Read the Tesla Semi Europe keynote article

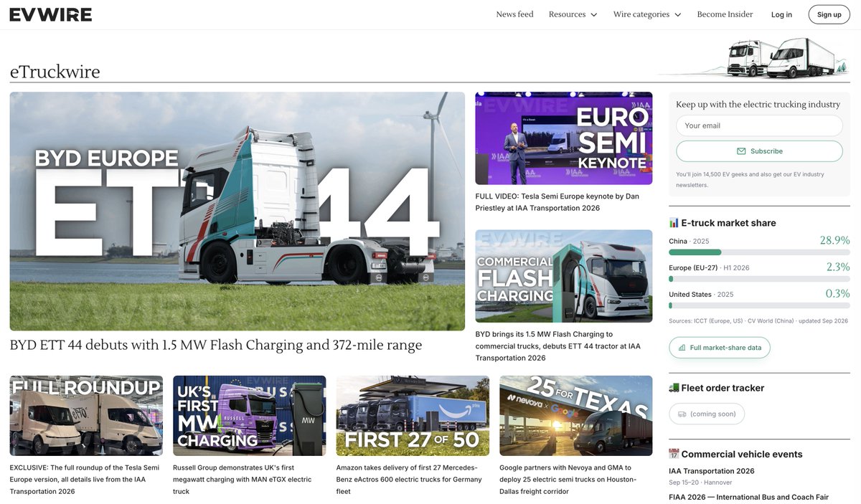(x=557, y=202)
